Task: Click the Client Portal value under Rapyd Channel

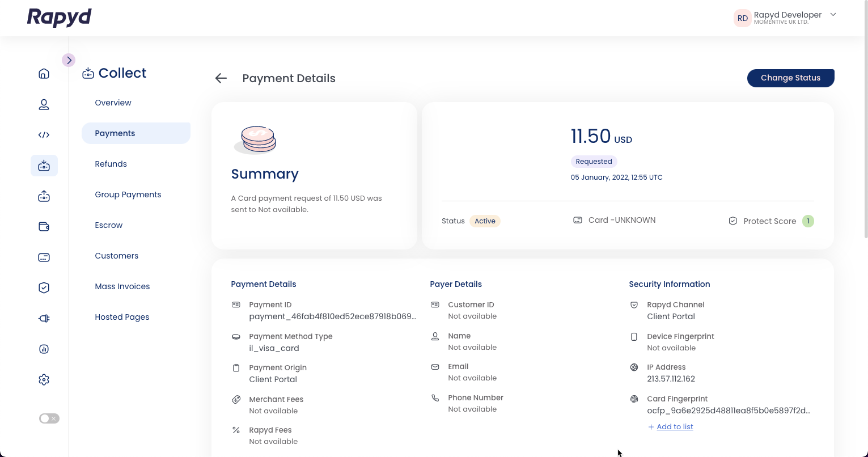Action: [x=671, y=316]
